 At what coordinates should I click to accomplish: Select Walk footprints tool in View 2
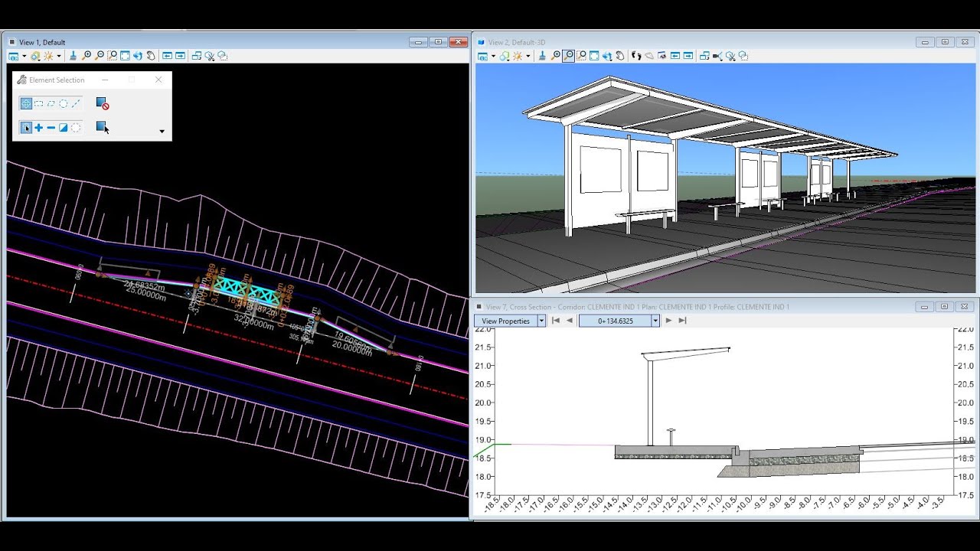635,56
